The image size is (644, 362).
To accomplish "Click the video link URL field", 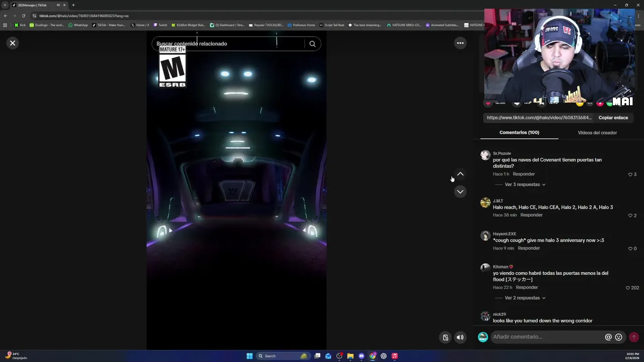I will tap(539, 118).
